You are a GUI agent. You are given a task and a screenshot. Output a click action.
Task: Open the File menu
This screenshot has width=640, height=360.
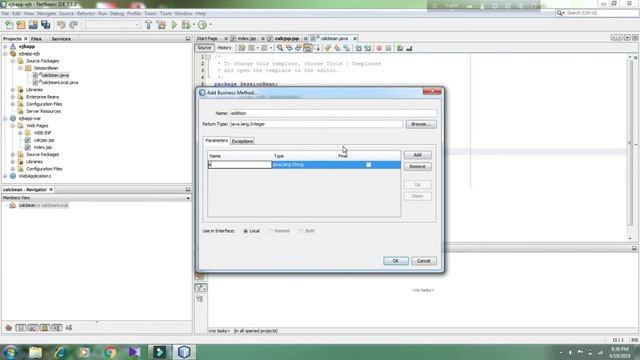pyautogui.click(x=5, y=13)
